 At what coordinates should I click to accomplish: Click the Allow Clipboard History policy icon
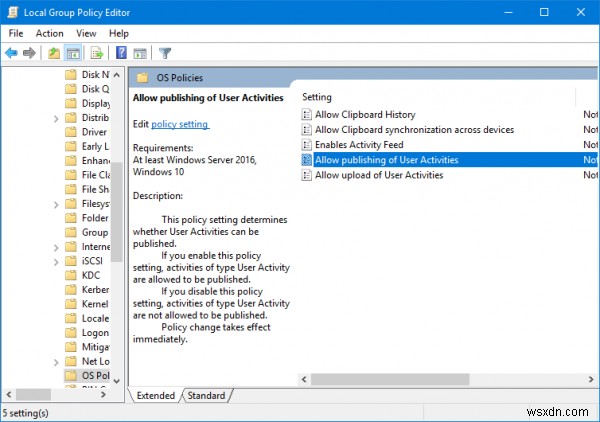[307, 114]
